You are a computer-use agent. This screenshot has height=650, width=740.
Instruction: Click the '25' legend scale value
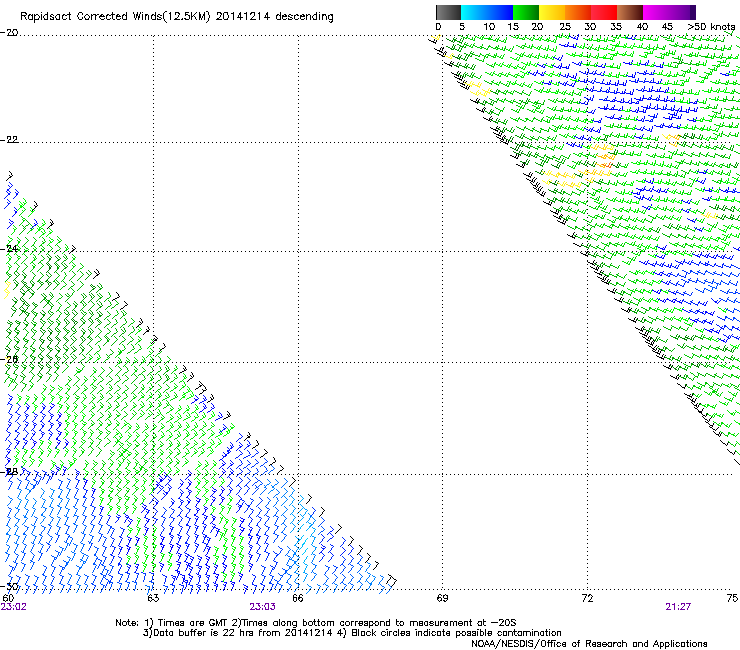(x=565, y=27)
